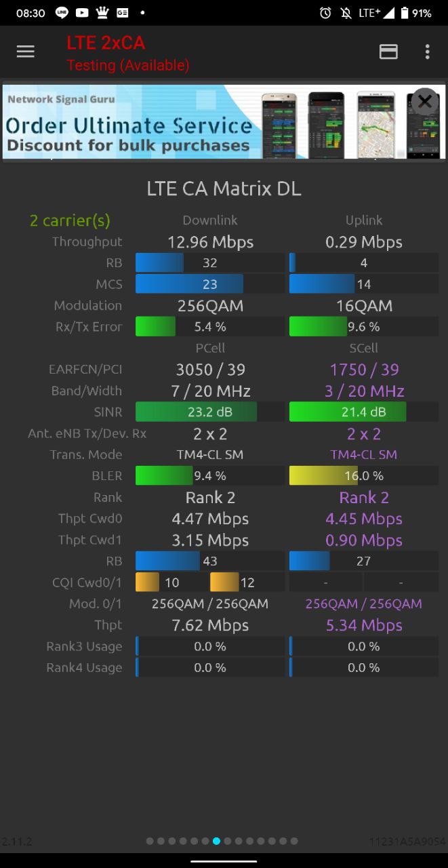
Task: Tap the 2 carrier(s) label
Action: [x=70, y=220]
